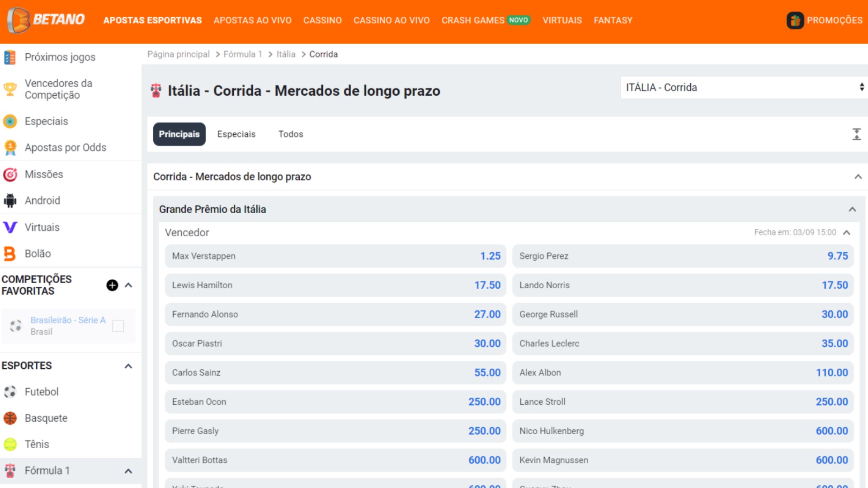The width and height of the screenshot is (868, 488).
Task: Collapse the Grande Prêmio da Itália section
Action: coord(852,209)
